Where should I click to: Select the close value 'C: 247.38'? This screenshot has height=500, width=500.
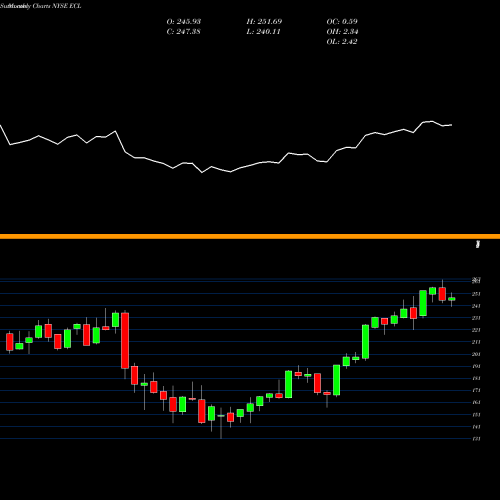click(184, 32)
